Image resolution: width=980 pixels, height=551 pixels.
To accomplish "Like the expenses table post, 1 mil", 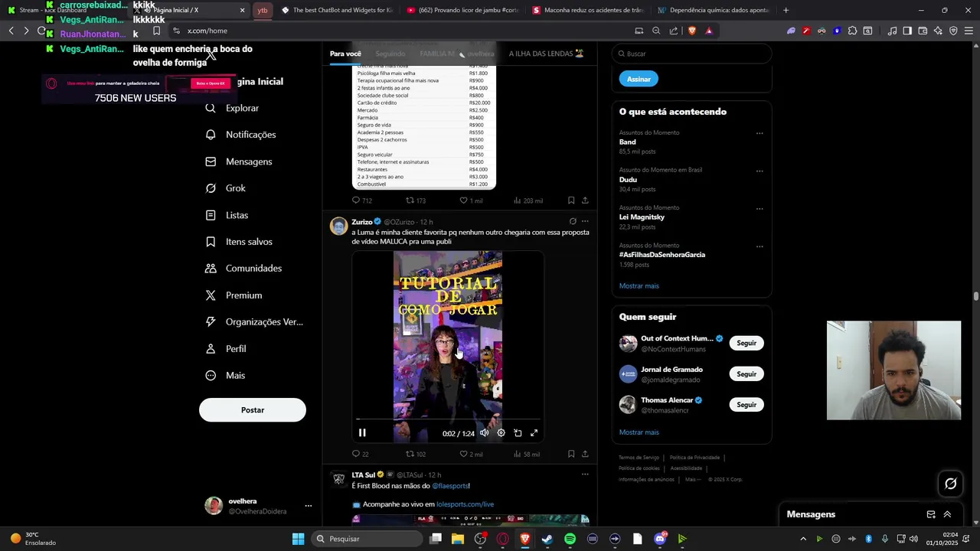I will 471,201.
